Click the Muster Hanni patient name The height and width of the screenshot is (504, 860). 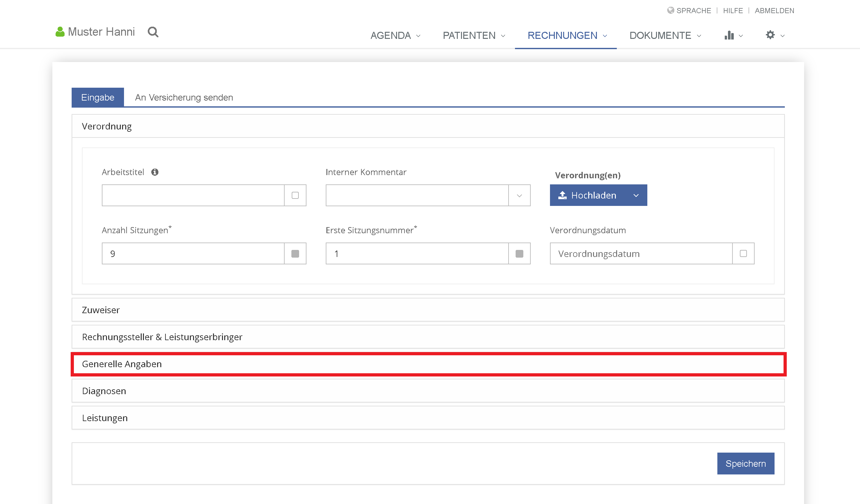(102, 32)
